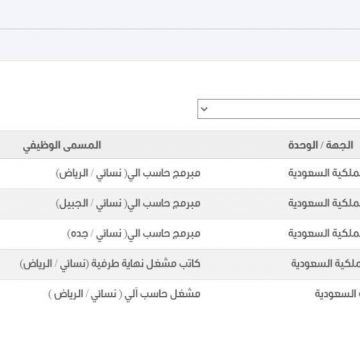This screenshot has height=360, width=360.
Task: Select job مبرمج حاسب الي (نسائي / الجبيل)
Action: (128, 203)
